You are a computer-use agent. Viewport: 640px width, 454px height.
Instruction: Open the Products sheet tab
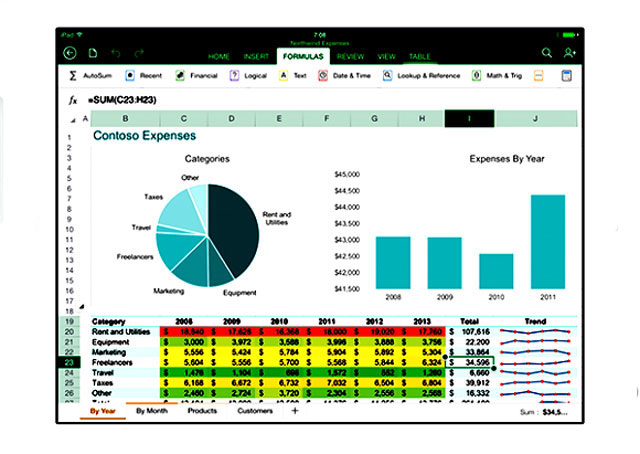(202, 411)
